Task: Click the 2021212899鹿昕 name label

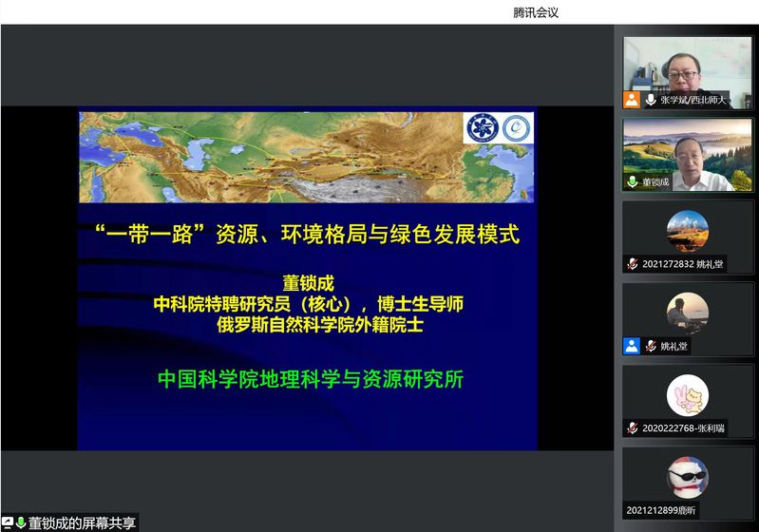Action: click(x=662, y=509)
